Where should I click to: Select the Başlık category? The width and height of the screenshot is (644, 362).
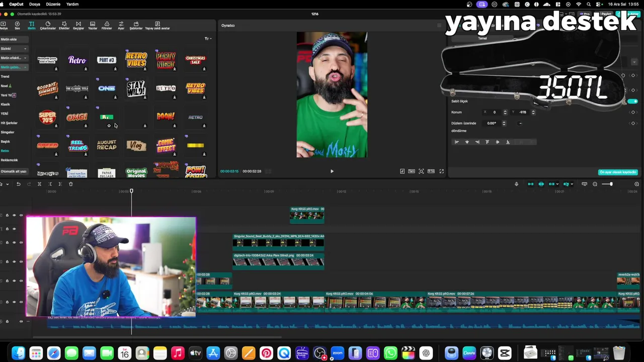(x=6, y=142)
